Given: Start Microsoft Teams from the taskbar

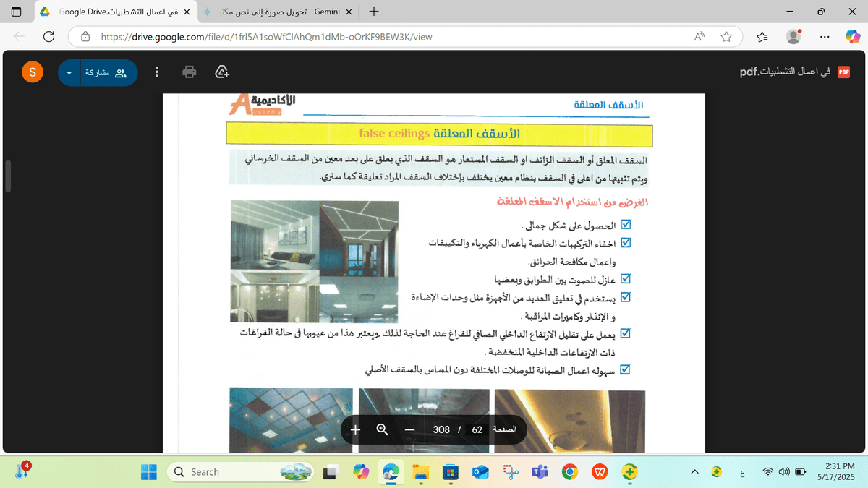Looking at the screenshot, I should [x=540, y=471].
